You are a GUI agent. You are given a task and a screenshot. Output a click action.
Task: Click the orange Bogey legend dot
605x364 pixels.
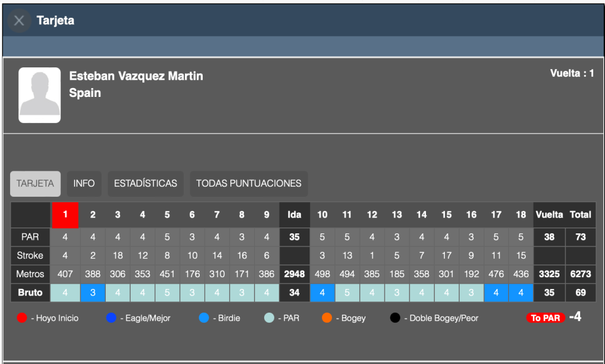pyautogui.click(x=326, y=318)
